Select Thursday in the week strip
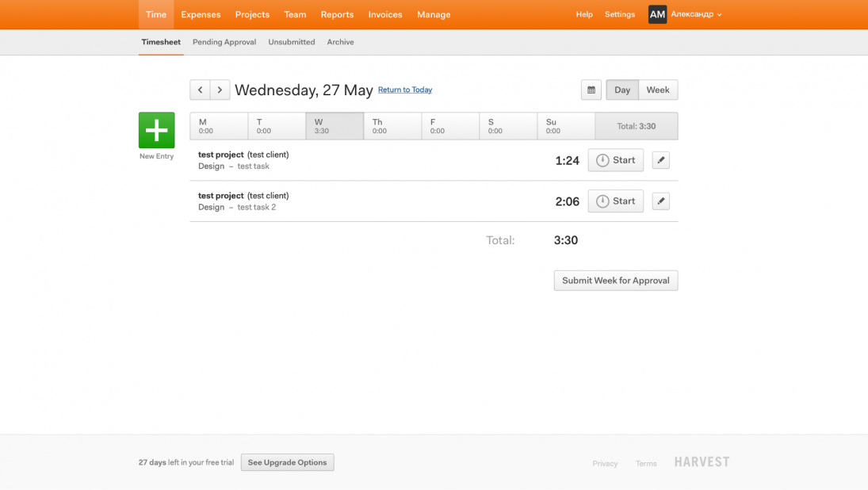The width and height of the screenshot is (868, 490). (392, 126)
